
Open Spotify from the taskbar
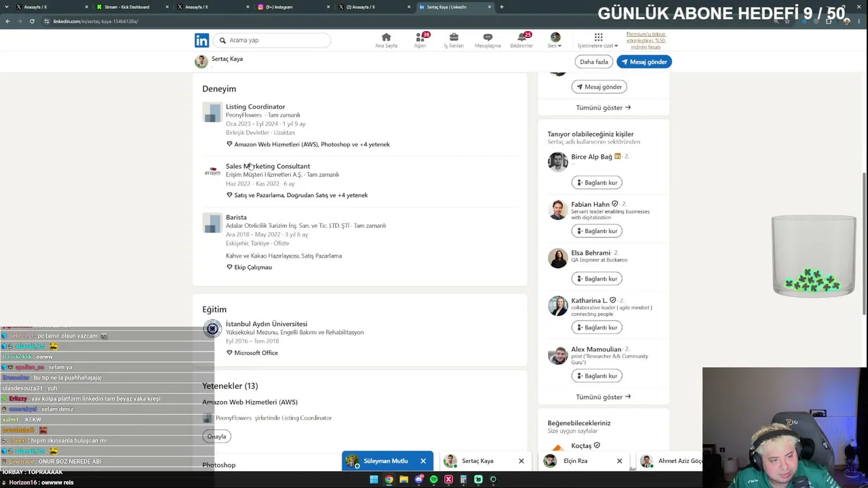433,480
